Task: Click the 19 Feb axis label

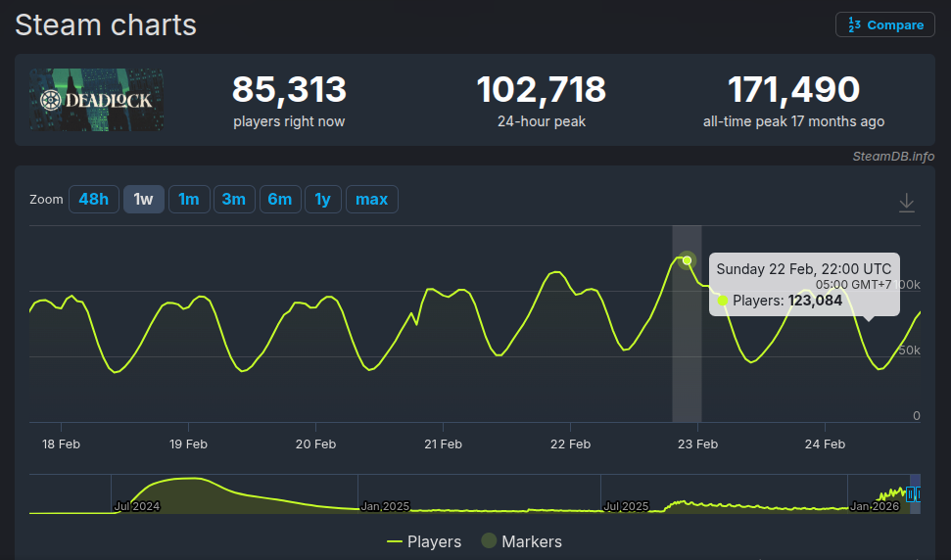Action: tap(188, 444)
